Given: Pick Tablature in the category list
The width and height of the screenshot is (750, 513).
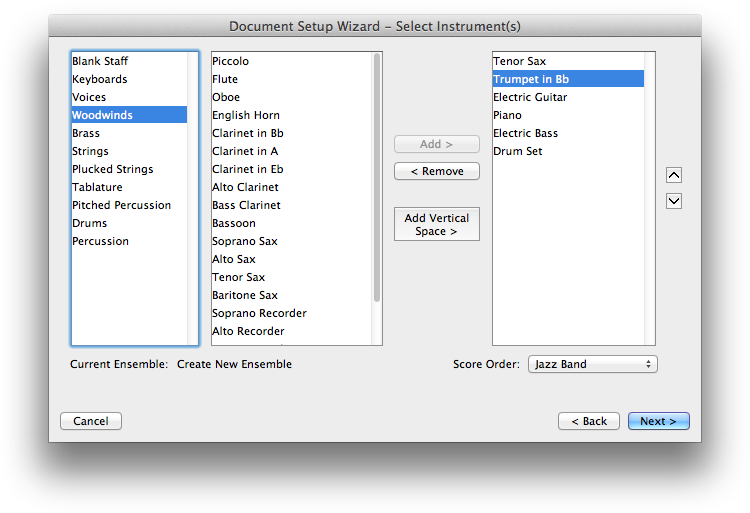Looking at the screenshot, I should (97, 187).
